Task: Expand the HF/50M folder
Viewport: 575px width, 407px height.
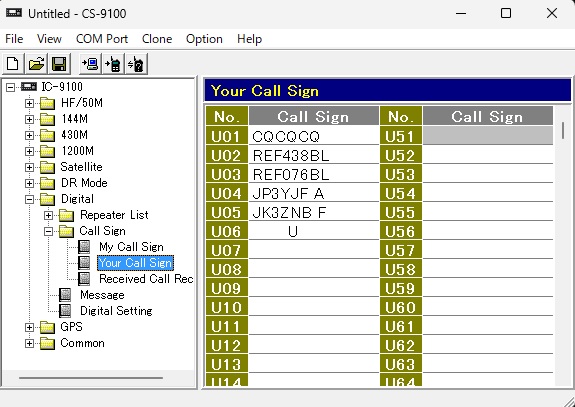Action: (29, 103)
